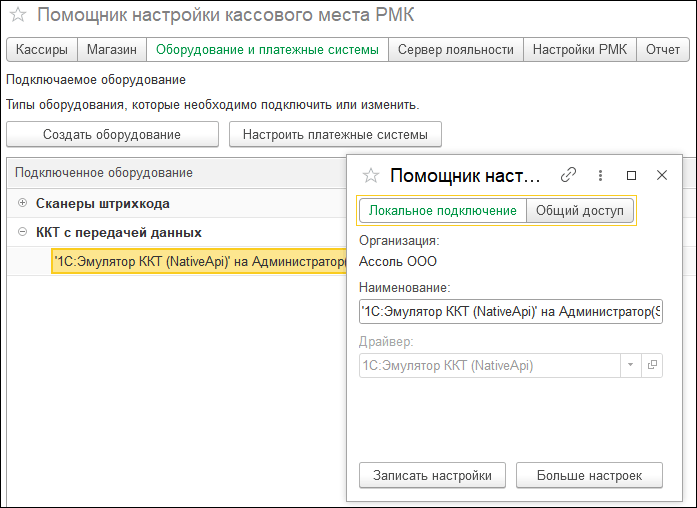Switch to Общий доступ mode

(x=579, y=210)
